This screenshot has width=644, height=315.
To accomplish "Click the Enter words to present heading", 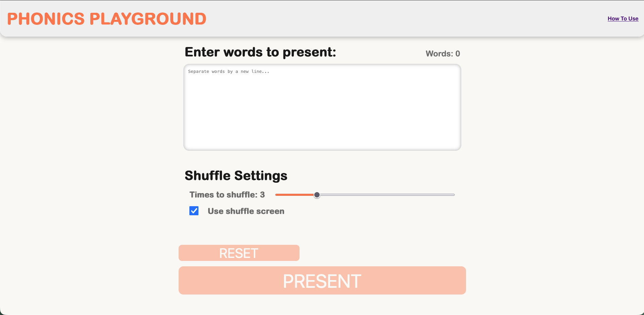I will [x=260, y=52].
